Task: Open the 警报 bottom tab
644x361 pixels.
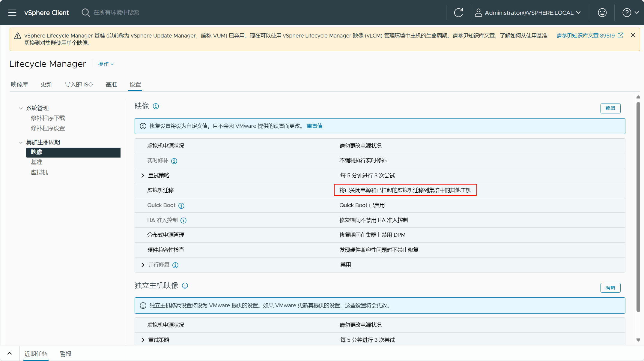Action: point(66,353)
